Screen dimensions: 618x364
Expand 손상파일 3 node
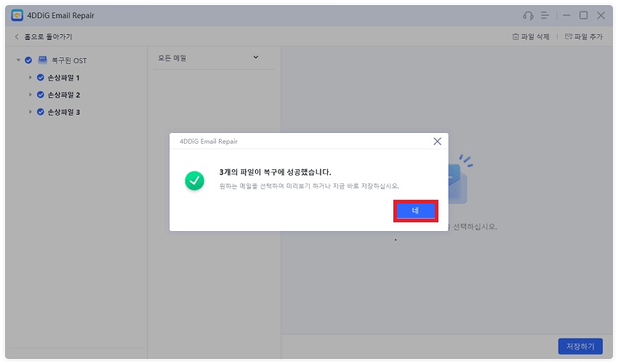[30, 112]
